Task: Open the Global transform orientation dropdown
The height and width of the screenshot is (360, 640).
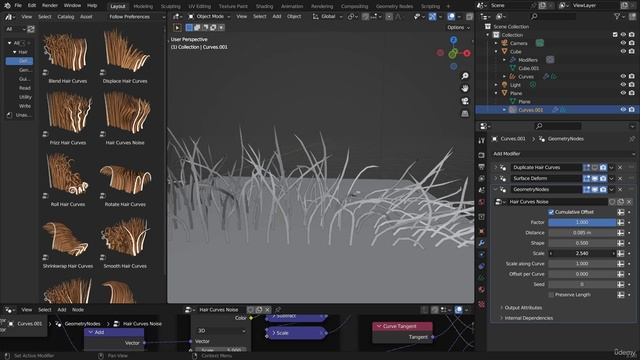Action: [x=328, y=17]
